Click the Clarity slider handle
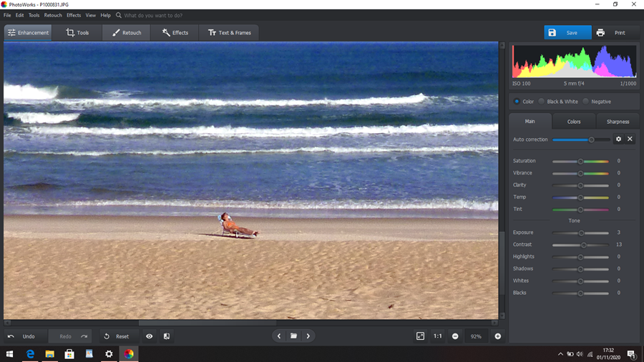Viewport: 644px width, 362px height. click(580, 185)
